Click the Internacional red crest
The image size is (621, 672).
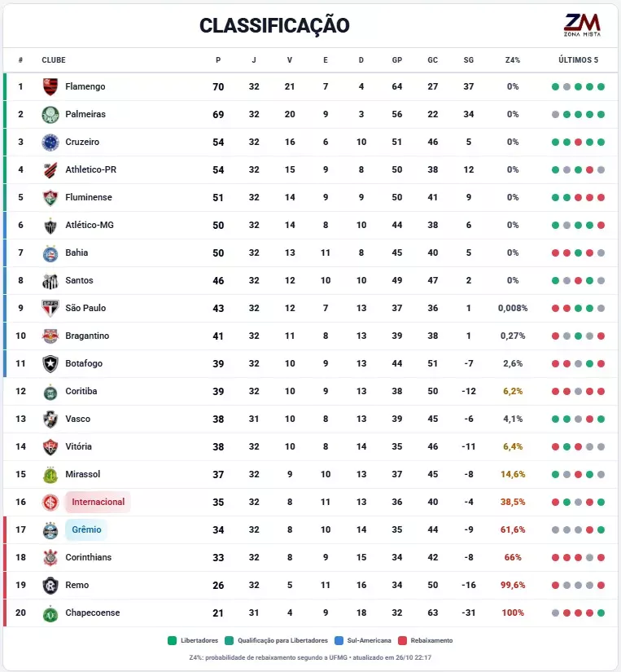[50, 502]
